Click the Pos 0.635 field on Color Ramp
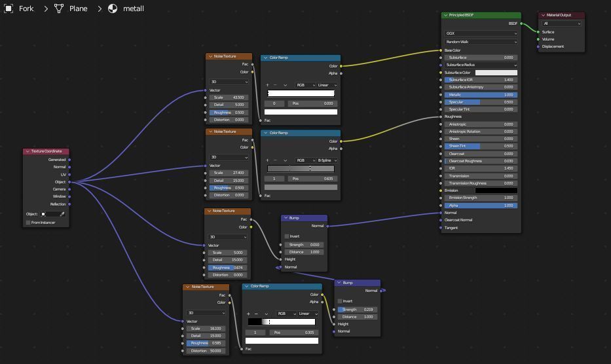This screenshot has width=611, height=364. pos(312,179)
